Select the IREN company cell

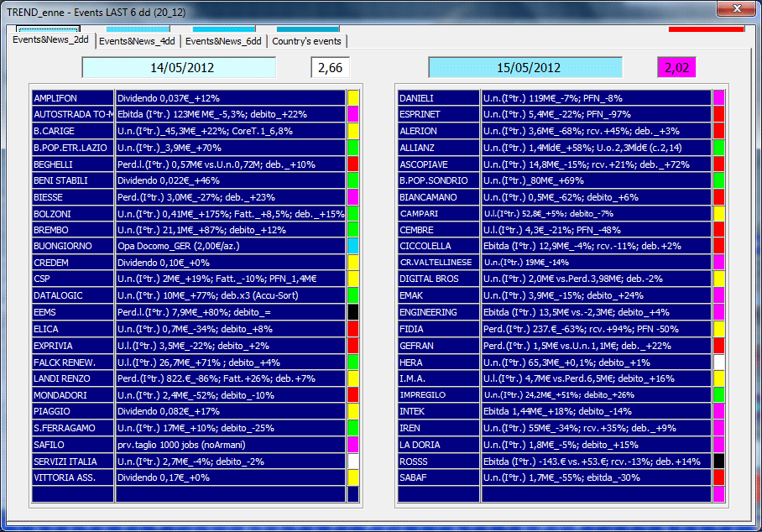click(438, 428)
